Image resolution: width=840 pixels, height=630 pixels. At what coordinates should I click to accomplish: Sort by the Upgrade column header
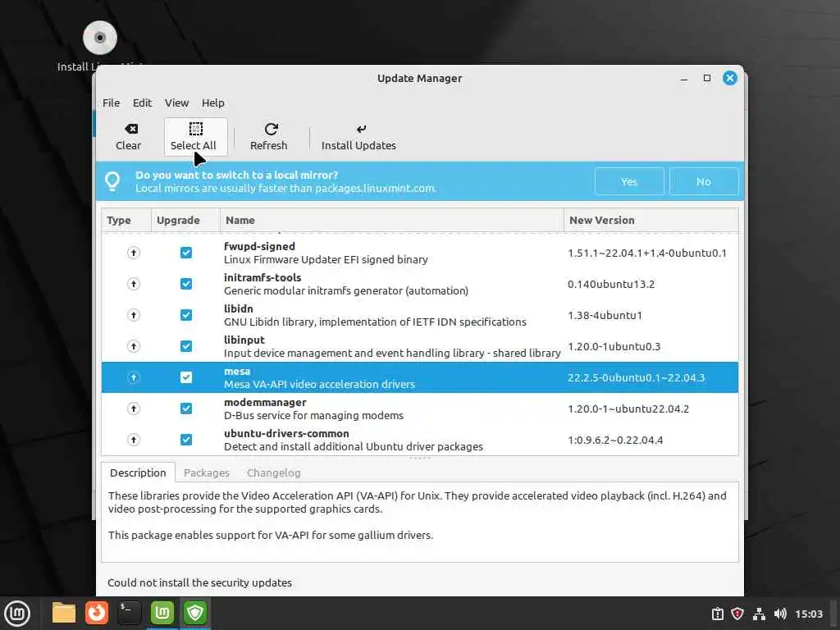tap(185, 220)
